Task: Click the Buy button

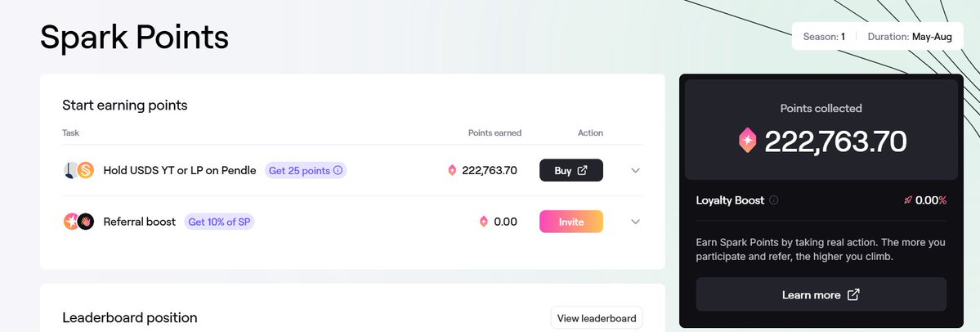Action: pos(571,170)
